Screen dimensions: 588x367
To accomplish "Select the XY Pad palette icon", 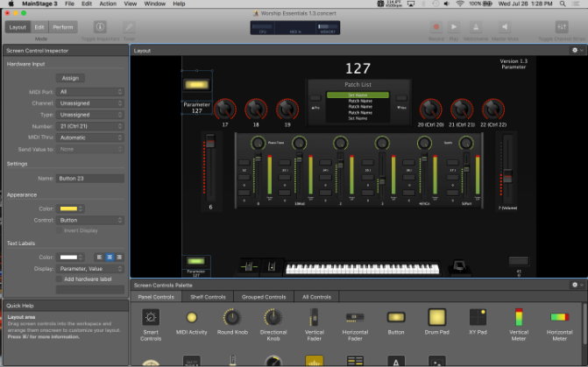I will point(478,317).
